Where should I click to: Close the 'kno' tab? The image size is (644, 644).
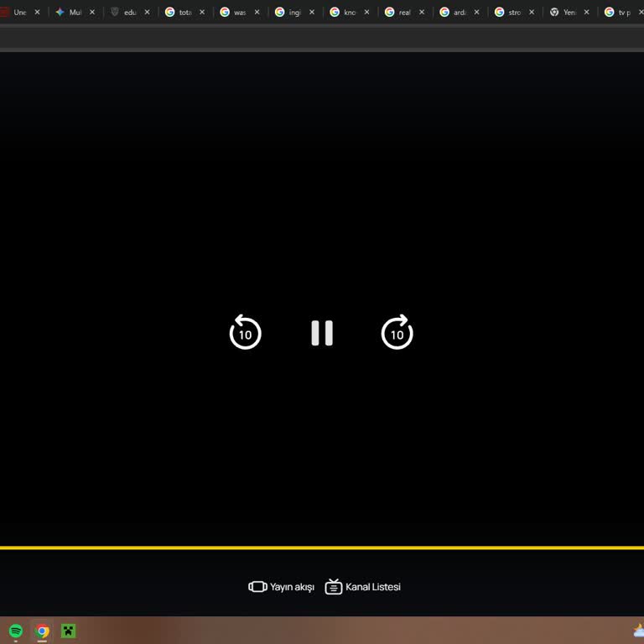[366, 13]
